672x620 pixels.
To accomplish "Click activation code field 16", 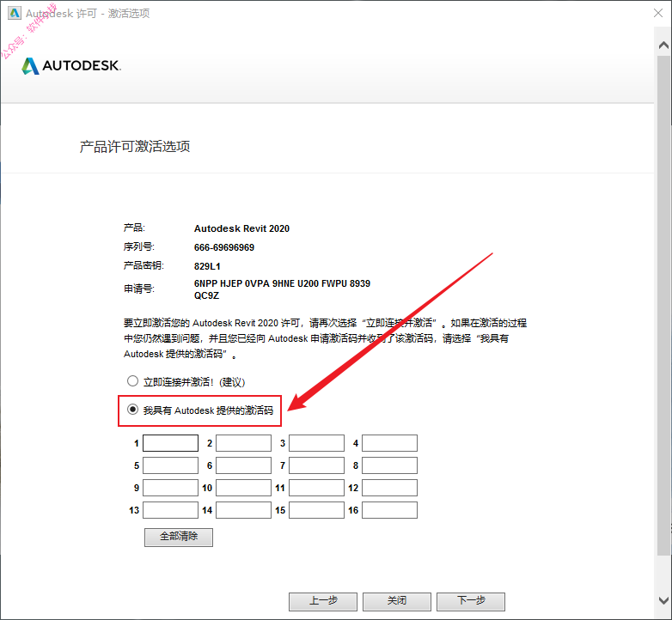I will click(389, 510).
